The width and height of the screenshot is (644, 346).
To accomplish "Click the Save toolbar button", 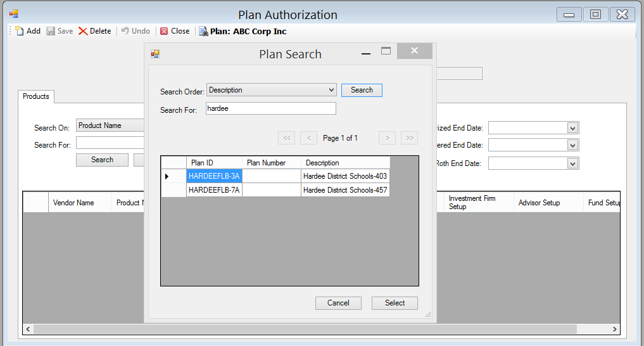I will [60, 31].
